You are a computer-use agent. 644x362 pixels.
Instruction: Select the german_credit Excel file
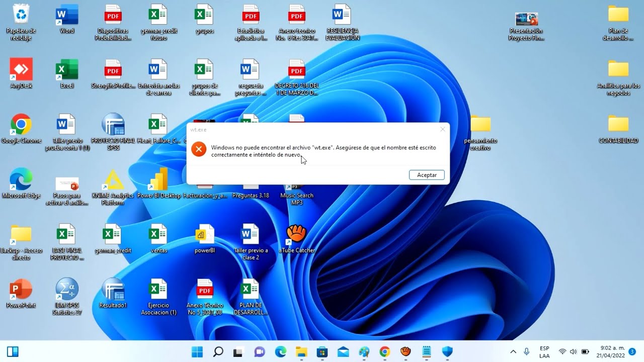point(113,238)
